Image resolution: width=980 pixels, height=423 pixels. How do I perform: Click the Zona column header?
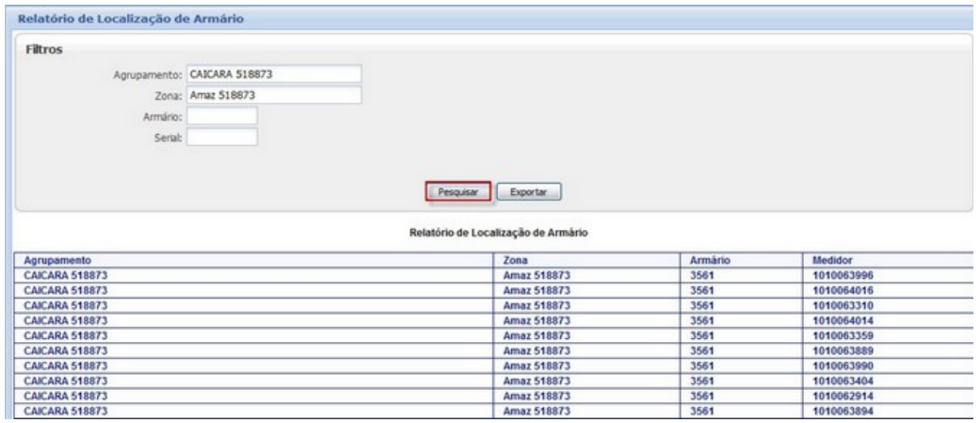(x=515, y=258)
